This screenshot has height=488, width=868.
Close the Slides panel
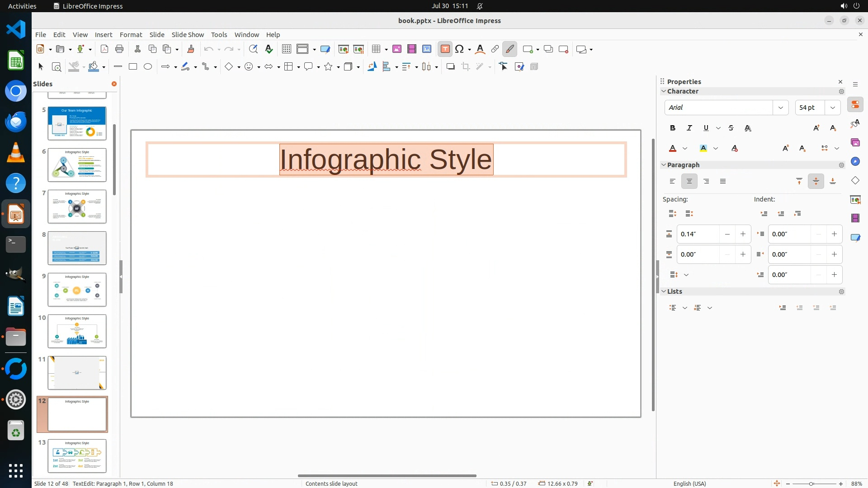(x=114, y=84)
